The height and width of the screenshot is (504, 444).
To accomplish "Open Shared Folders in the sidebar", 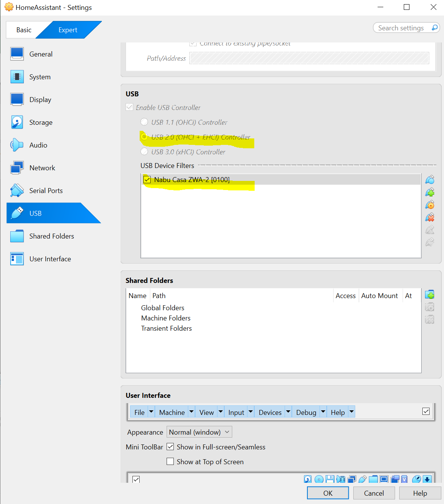I will coord(52,236).
